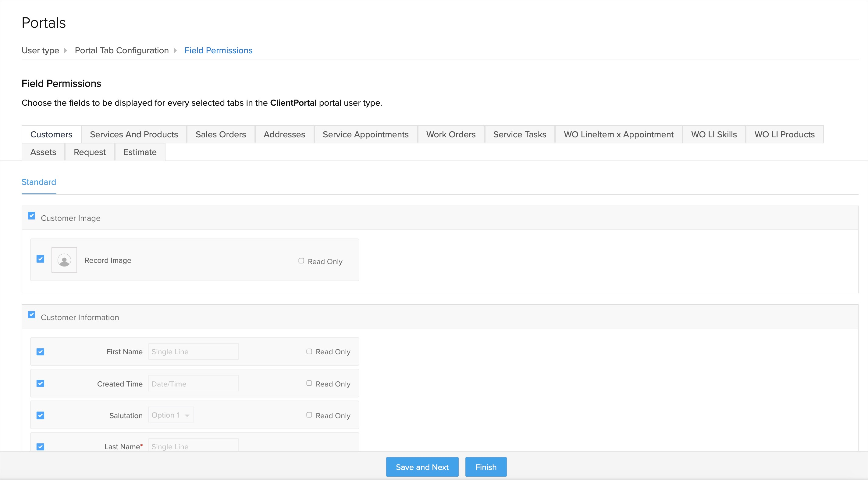The image size is (868, 480).
Task: Uncheck the Salutation field checkbox
Action: [41, 415]
